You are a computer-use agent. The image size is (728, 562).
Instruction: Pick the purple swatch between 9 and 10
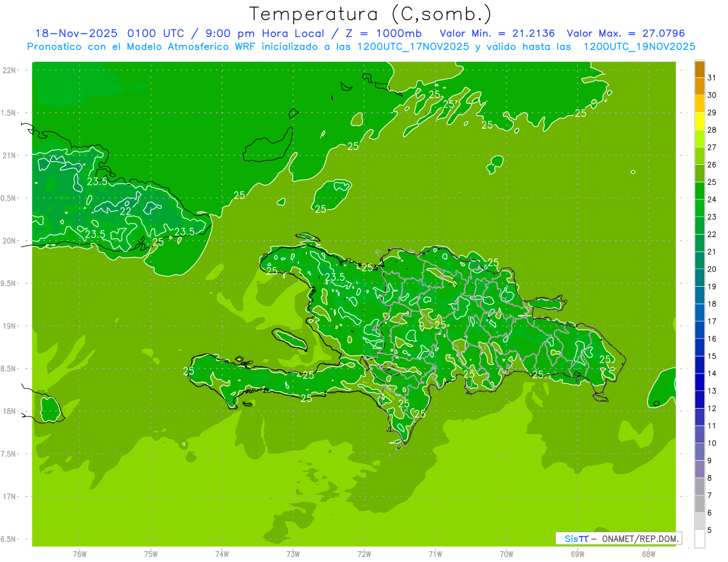tap(699, 452)
